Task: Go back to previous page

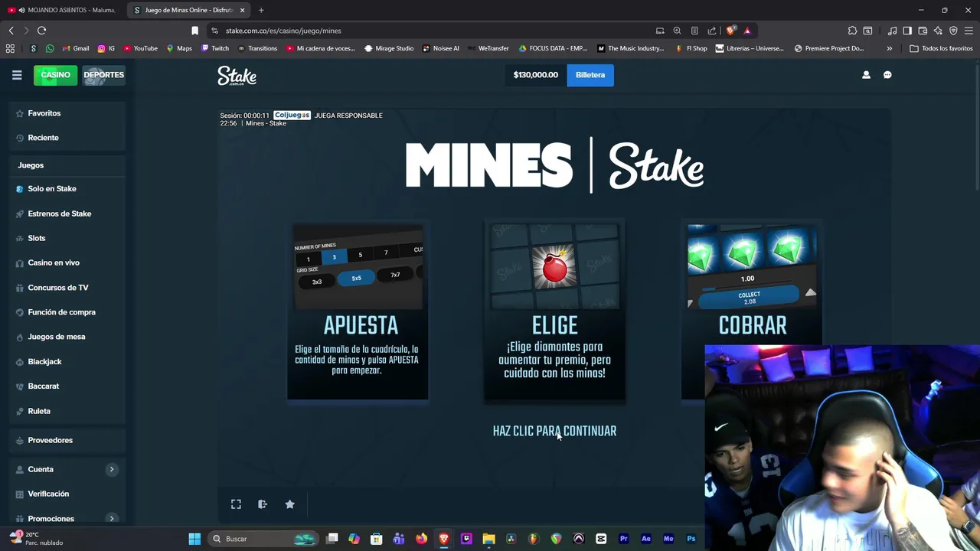Action: point(11,31)
